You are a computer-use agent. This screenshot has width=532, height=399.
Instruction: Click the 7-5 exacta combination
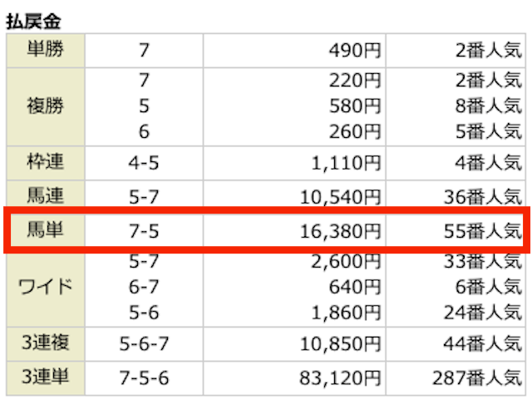(x=144, y=231)
